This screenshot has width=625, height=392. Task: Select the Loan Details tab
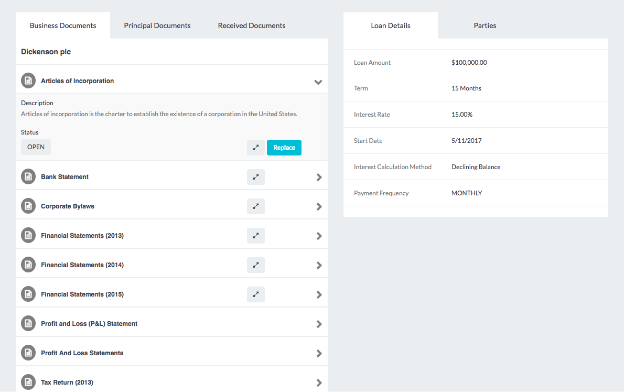tap(391, 26)
